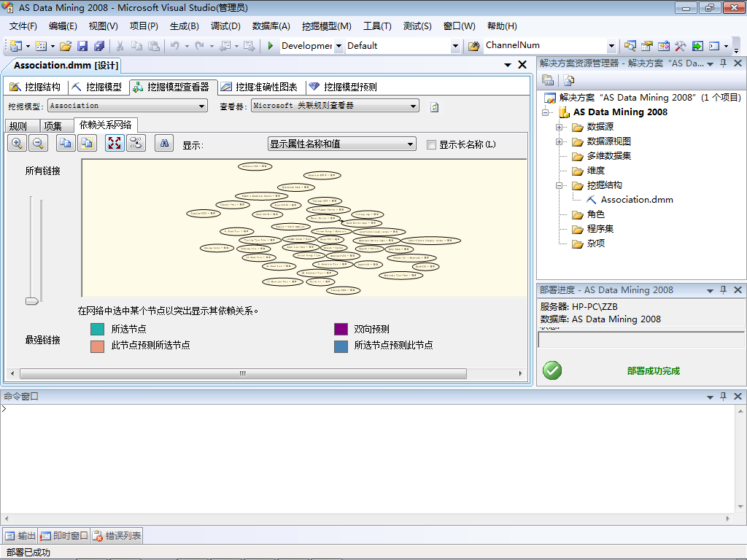
Task: Open the 输出 panel tab
Action: pyautogui.click(x=20, y=536)
